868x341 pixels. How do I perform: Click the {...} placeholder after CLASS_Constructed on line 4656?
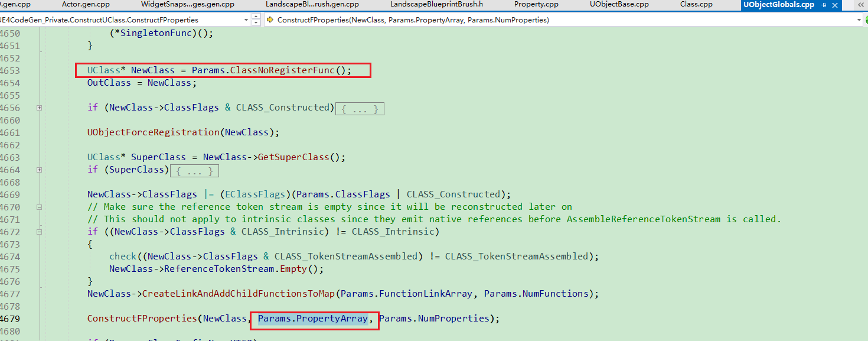click(360, 108)
